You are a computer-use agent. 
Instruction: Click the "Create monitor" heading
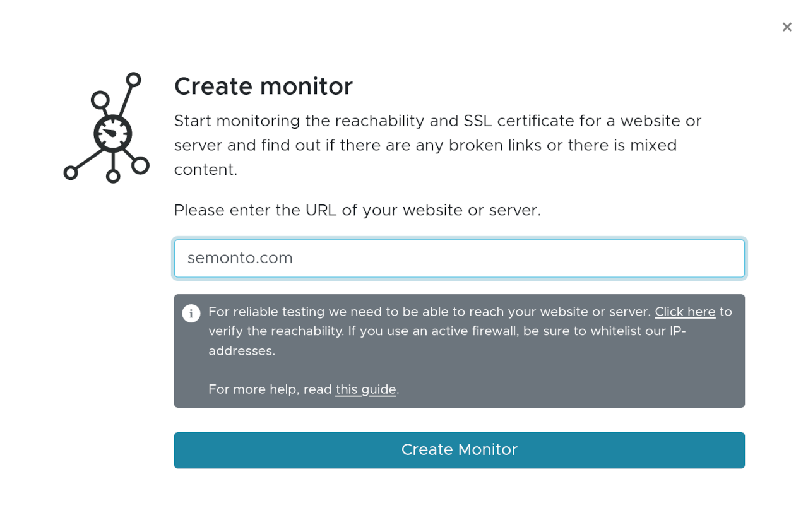[x=263, y=86]
